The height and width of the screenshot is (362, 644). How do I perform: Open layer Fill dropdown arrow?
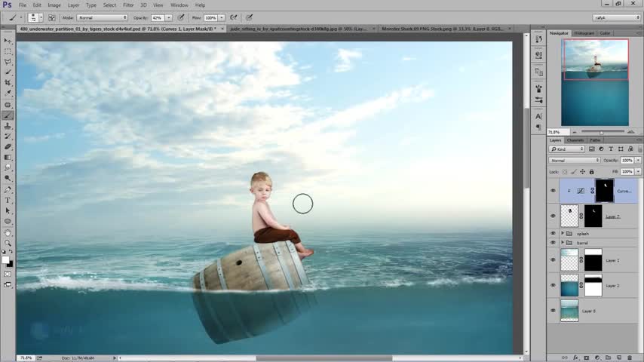(x=638, y=172)
